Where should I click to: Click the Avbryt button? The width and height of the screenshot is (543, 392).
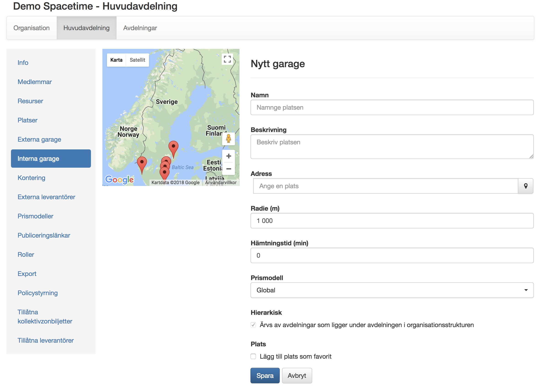(297, 376)
